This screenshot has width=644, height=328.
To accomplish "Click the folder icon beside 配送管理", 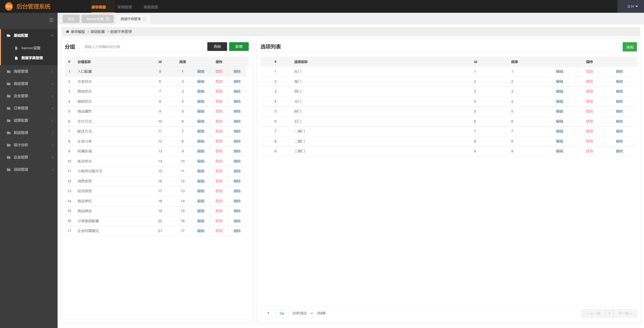I will [x=9, y=133].
